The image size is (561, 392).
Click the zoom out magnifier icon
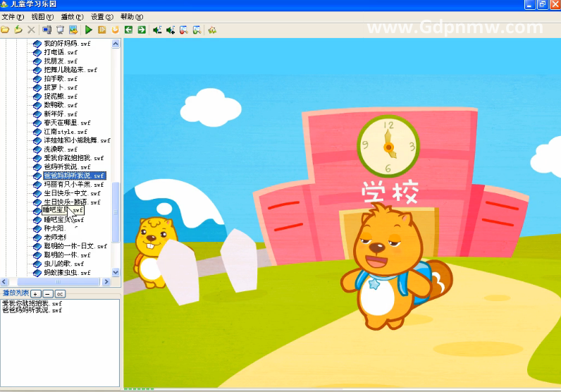(183, 30)
